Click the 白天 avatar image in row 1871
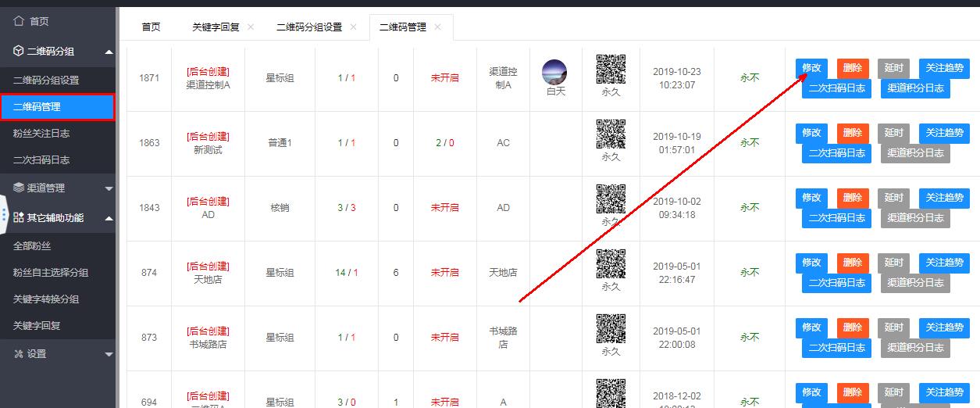Image resolution: width=980 pixels, height=408 pixels. [x=554, y=72]
